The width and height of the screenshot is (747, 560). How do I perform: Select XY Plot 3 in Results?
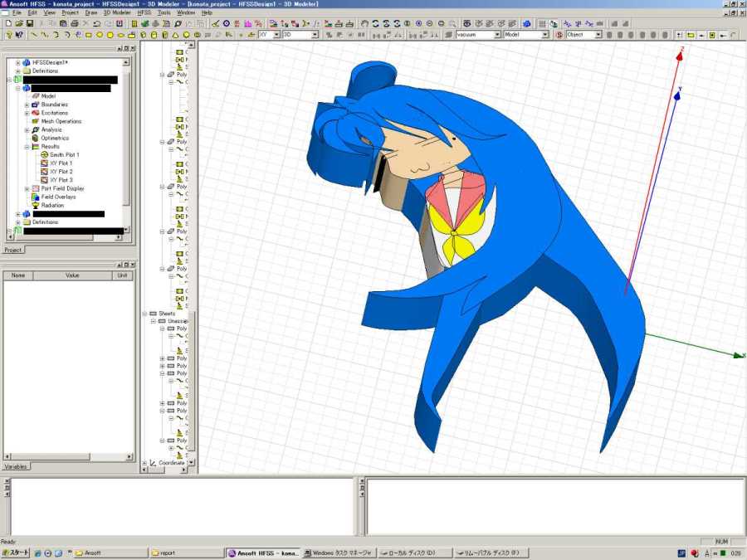coord(61,180)
